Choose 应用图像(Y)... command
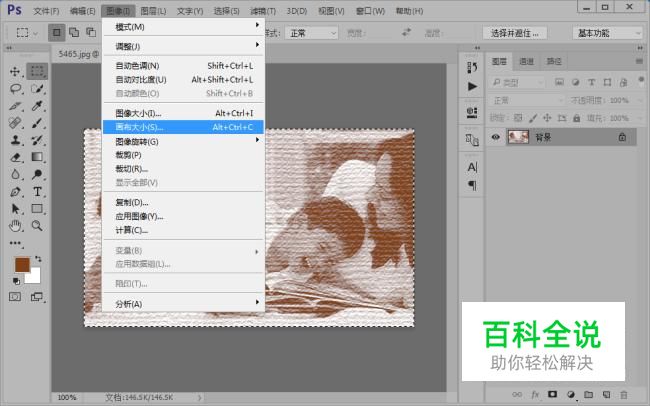The width and height of the screenshot is (650, 406). point(183,216)
